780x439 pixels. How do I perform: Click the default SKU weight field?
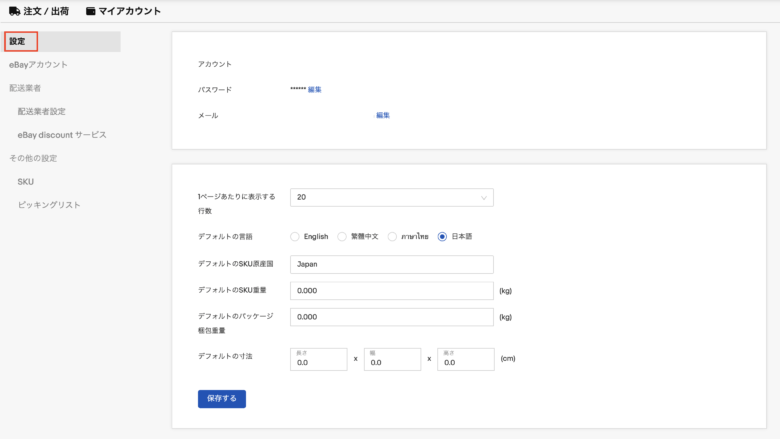click(x=391, y=291)
